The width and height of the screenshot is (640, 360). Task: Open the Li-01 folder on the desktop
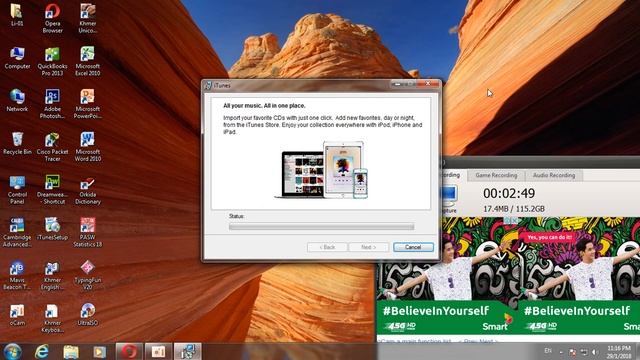[x=17, y=15]
